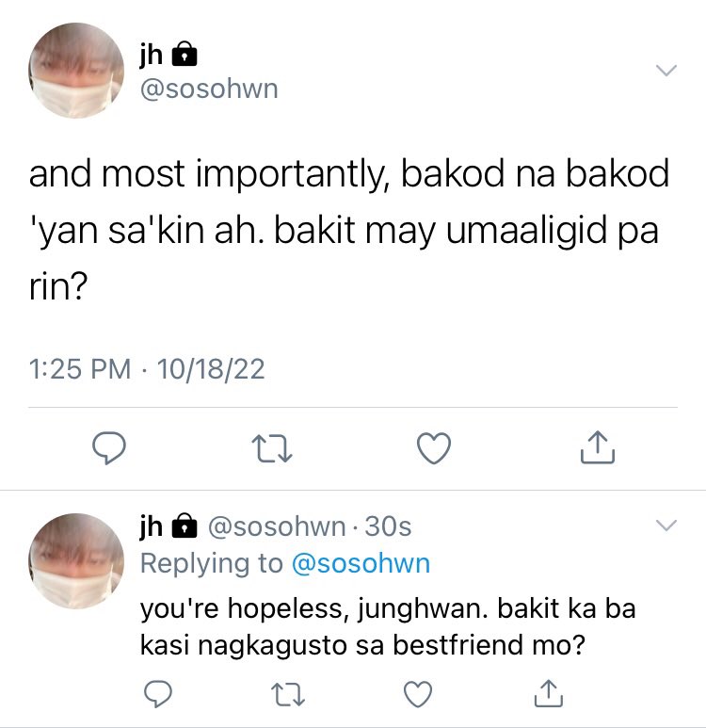Share the reply tweet from 30s ago
This screenshot has width=706, height=728.
coord(548,693)
